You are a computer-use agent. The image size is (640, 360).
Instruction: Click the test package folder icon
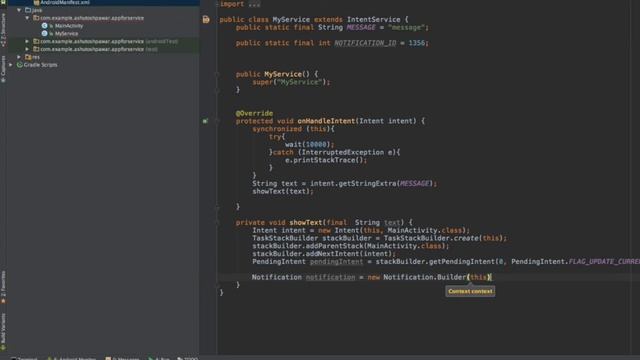coord(36,49)
